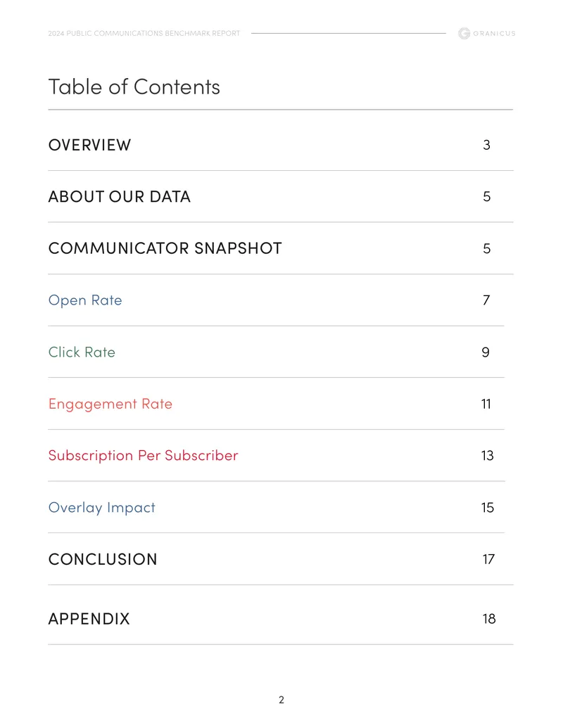
Task: Click page number 9 beside Click Rate
Action: tap(486, 352)
